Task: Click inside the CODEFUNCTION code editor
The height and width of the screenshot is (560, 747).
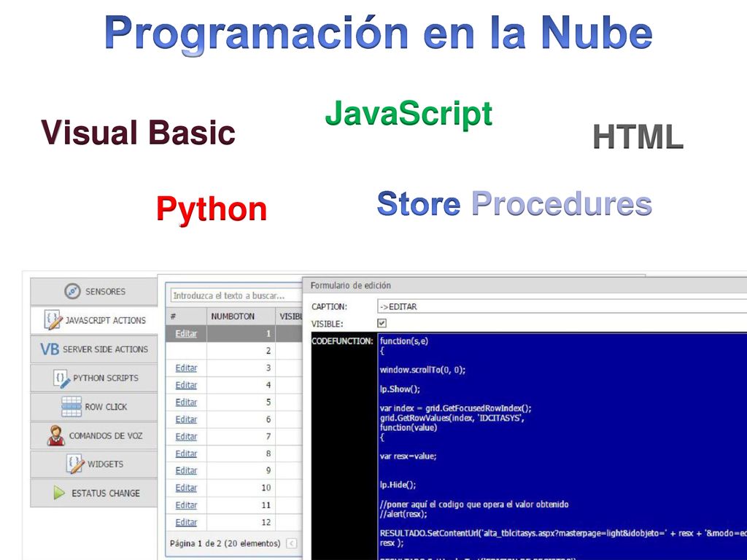Action: [562, 447]
